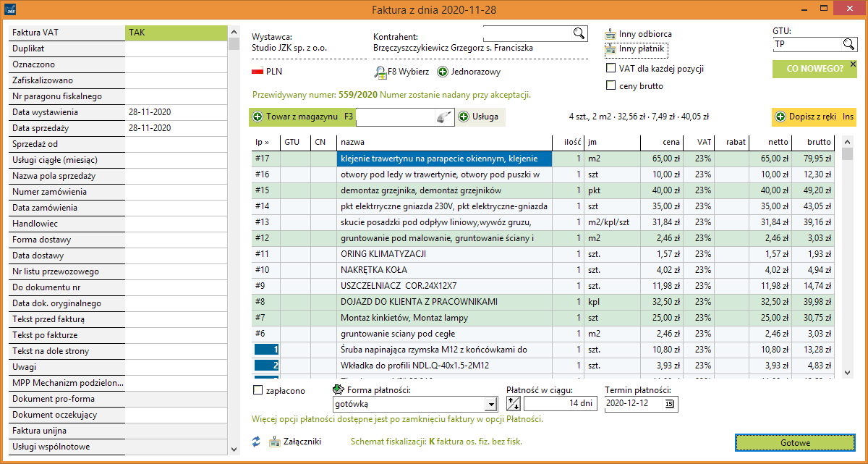Click the ilość column header
868x464 pixels.
[568, 142]
